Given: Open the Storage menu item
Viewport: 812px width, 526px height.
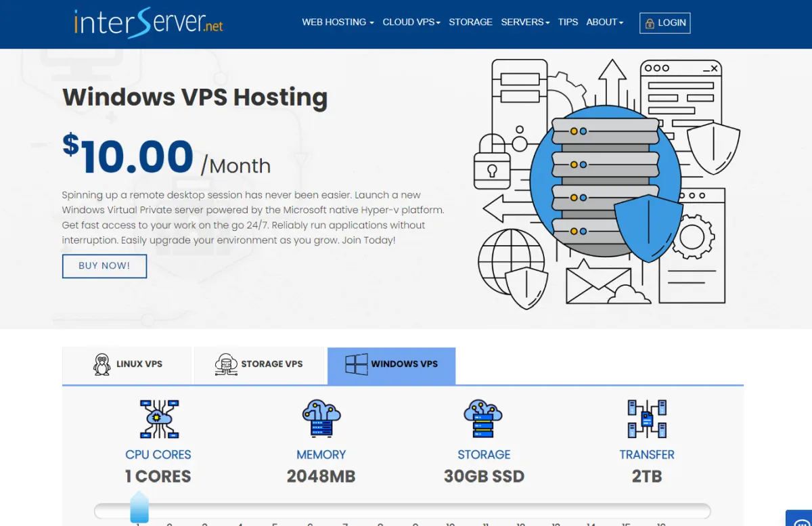Looking at the screenshot, I should coord(470,22).
